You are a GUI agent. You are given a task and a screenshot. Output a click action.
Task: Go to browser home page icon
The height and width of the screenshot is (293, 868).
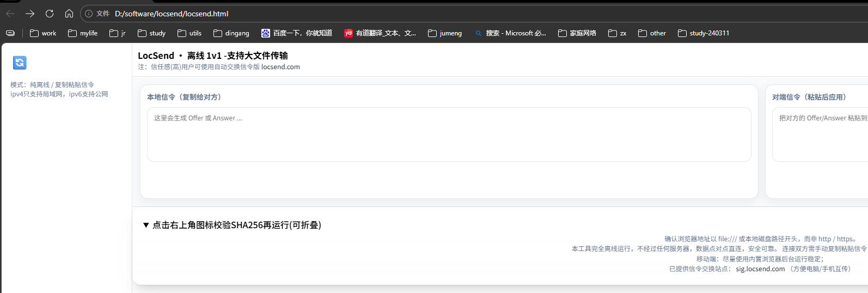point(69,14)
